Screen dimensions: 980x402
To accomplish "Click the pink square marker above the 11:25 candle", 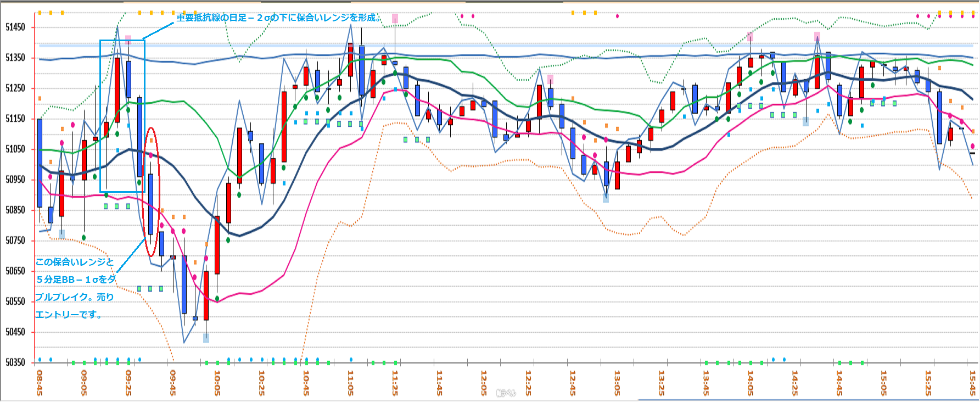I will (x=395, y=19).
